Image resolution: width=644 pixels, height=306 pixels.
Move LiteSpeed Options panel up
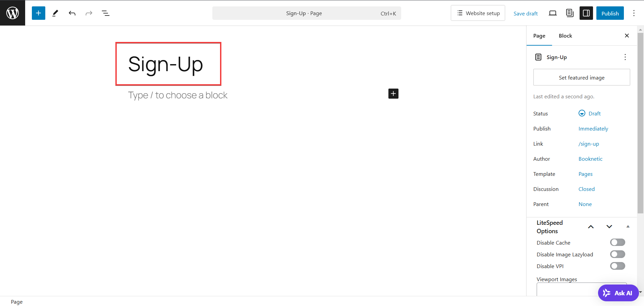(591, 227)
